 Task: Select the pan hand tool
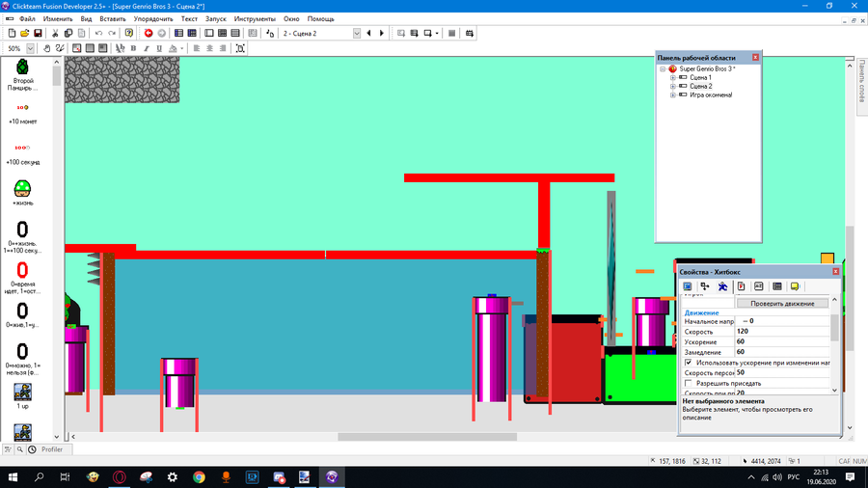coord(46,48)
